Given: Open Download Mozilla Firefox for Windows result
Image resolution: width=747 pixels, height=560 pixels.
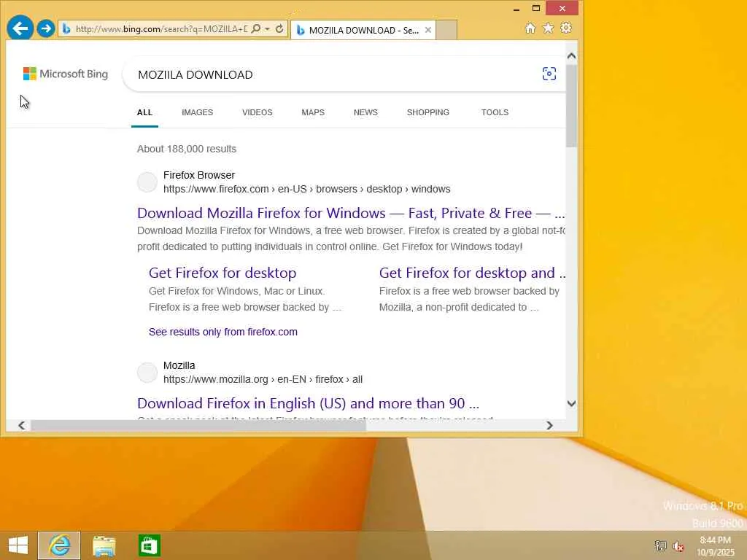Looking at the screenshot, I should click(x=351, y=213).
